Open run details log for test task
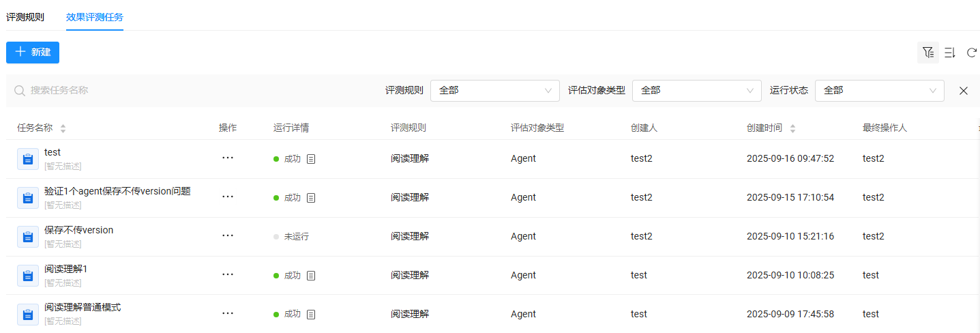980x333 pixels. coord(311,159)
